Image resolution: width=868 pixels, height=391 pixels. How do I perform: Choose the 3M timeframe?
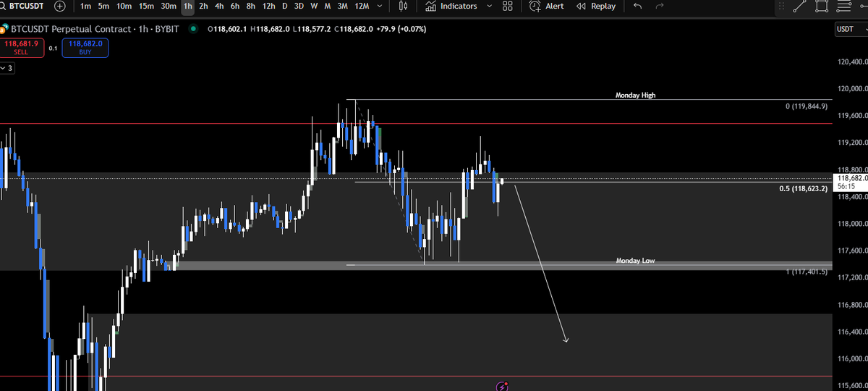(x=343, y=6)
